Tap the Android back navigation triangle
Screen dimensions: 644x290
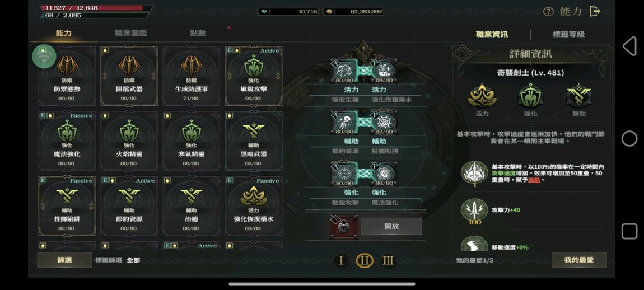pyautogui.click(x=629, y=46)
